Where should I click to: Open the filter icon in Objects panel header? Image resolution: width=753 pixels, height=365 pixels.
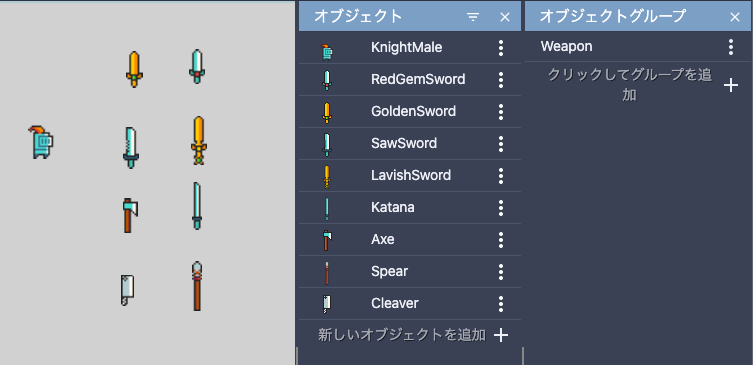click(473, 17)
